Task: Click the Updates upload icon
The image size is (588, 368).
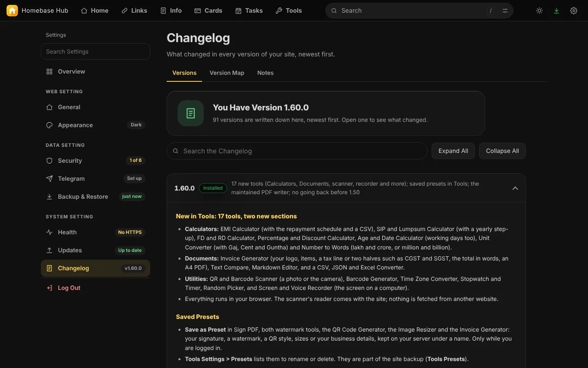Action: (49, 250)
